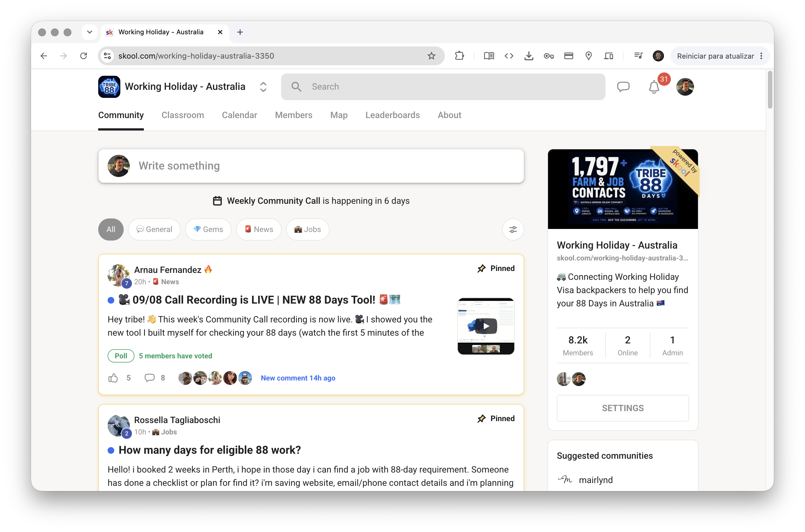Click the 1,797+ Farm & Job Contacts banner
Image resolution: width=805 pixels, height=532 pixels.
pos(623,189)
